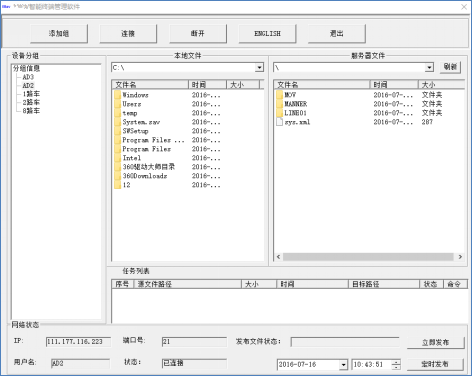Click task list 序号 column header
The image size is (473, 377).
(122, 284)
